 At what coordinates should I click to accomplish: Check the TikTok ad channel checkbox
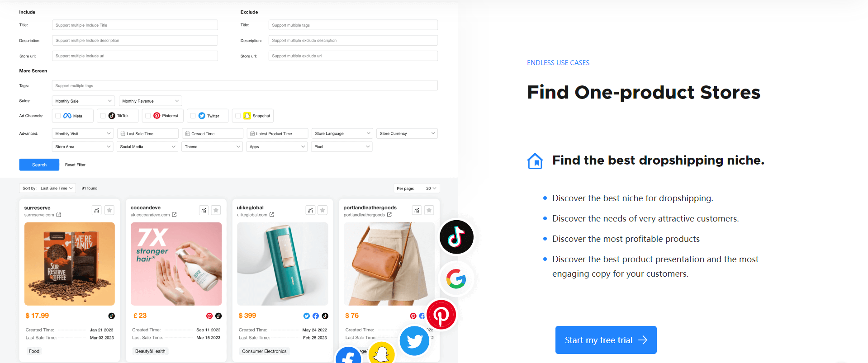pos(103,116)
